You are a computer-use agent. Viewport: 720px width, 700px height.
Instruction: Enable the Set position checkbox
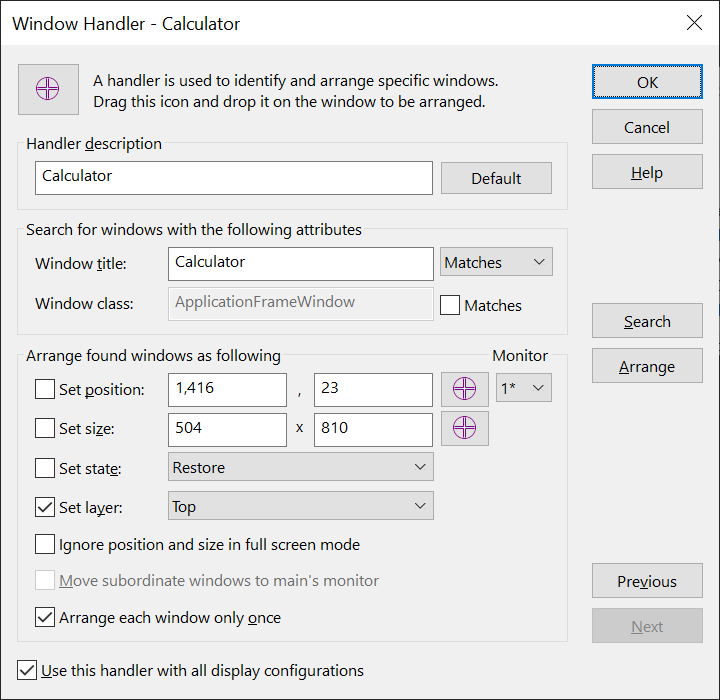[x=45, y=389]
